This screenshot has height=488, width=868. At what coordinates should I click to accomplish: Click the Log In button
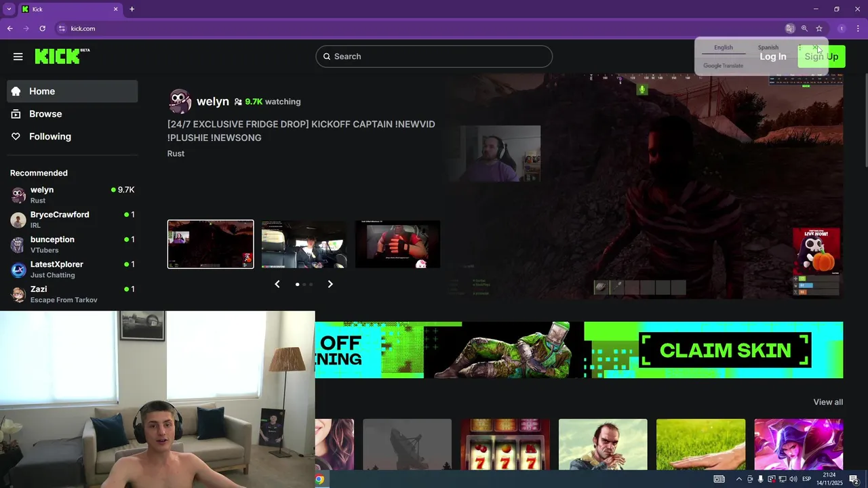click(773, 56)
